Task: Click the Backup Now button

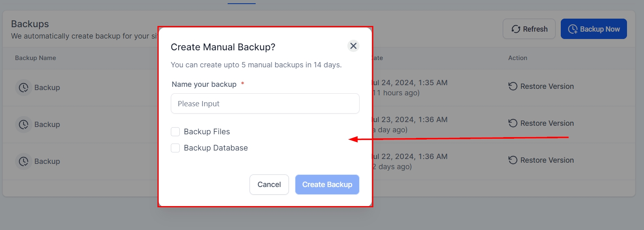Action: pos(593,29)
